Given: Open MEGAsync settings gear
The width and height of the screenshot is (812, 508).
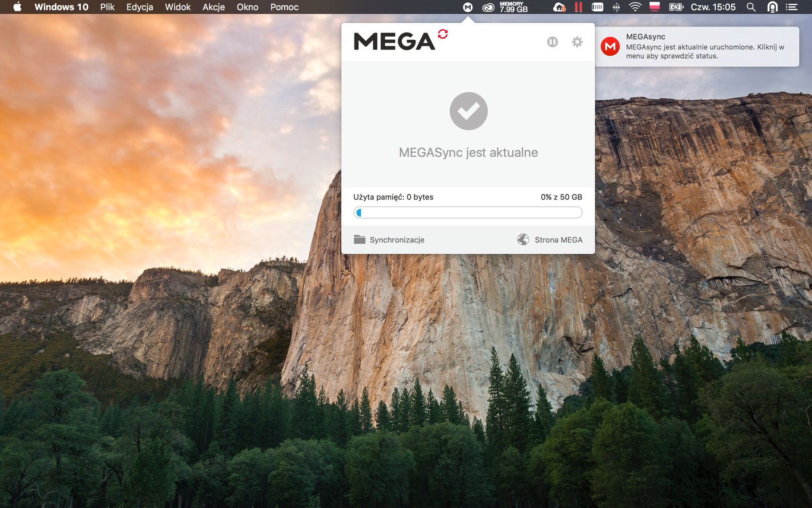Looking at the screenshot, I should 577,42.
